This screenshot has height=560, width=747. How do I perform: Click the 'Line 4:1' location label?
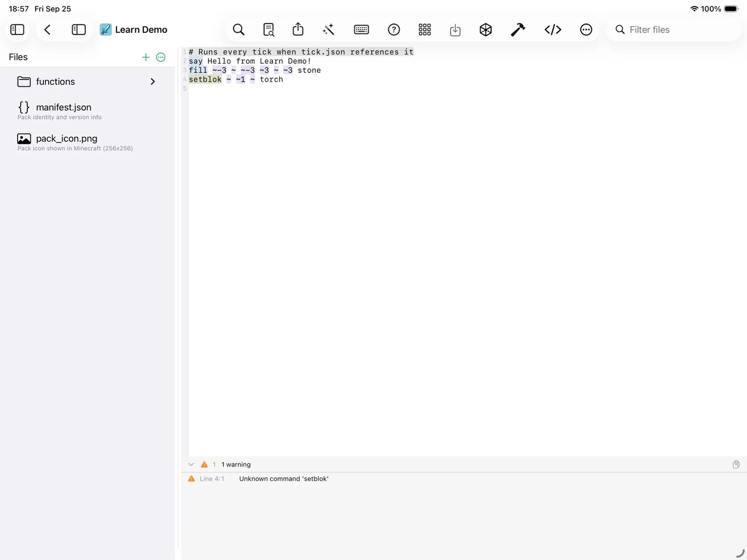(x=212, y=479)
